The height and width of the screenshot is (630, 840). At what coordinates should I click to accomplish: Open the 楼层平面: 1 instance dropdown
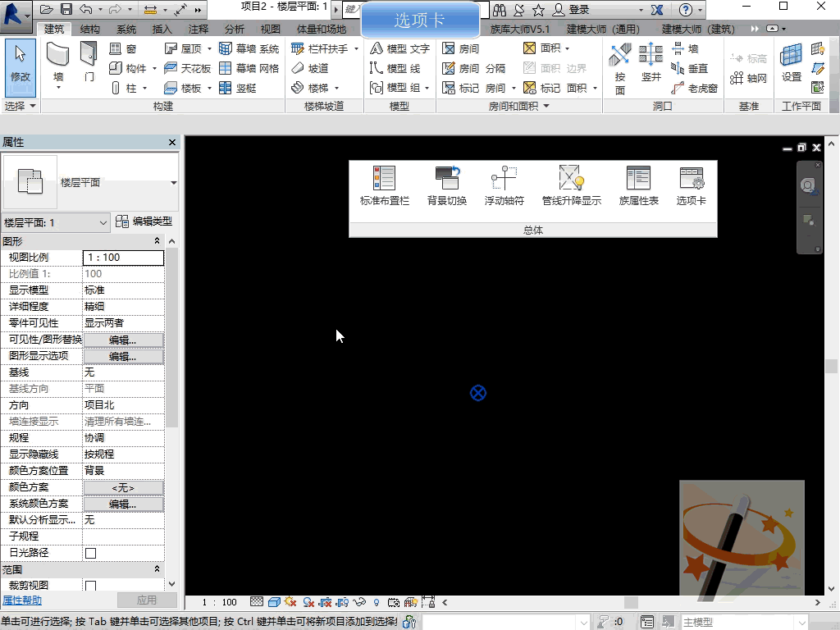click(x=55, y=222)
